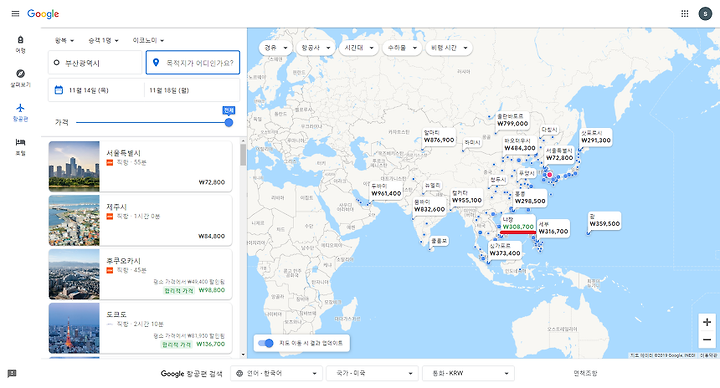The image size is (720, 388).
Task: Click the Busan origin red map marker
Action: click(550, 174)
